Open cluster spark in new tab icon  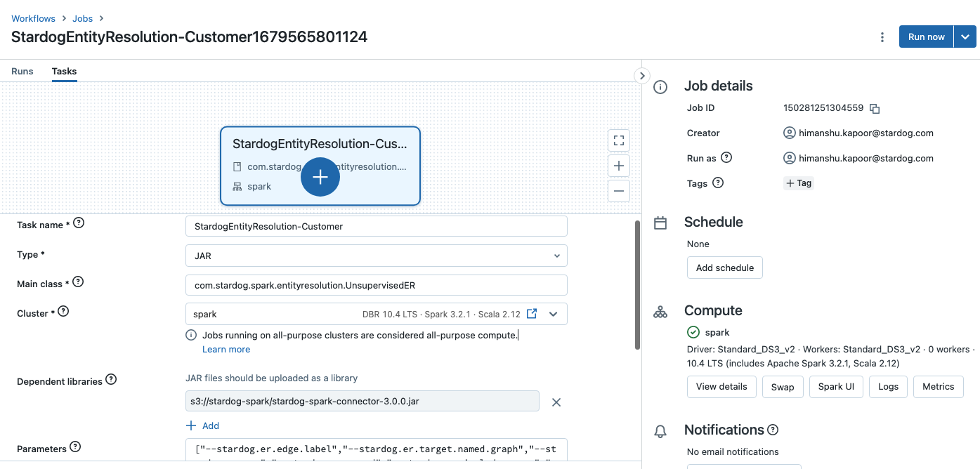point(532,314)
